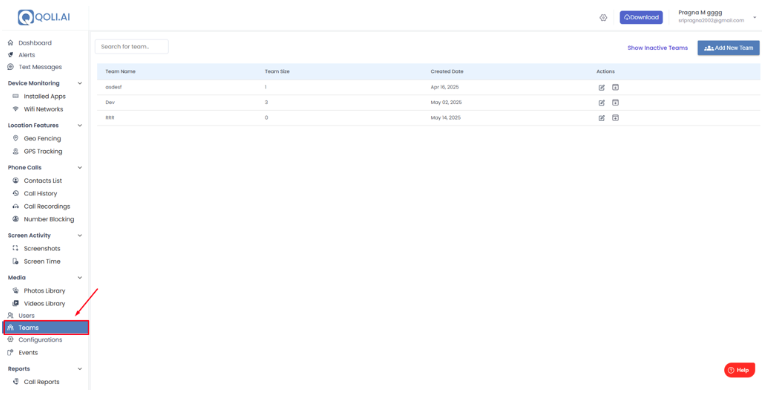Click the Wifi Networks icon
The image size is (765, 393).
coord(16,109)
